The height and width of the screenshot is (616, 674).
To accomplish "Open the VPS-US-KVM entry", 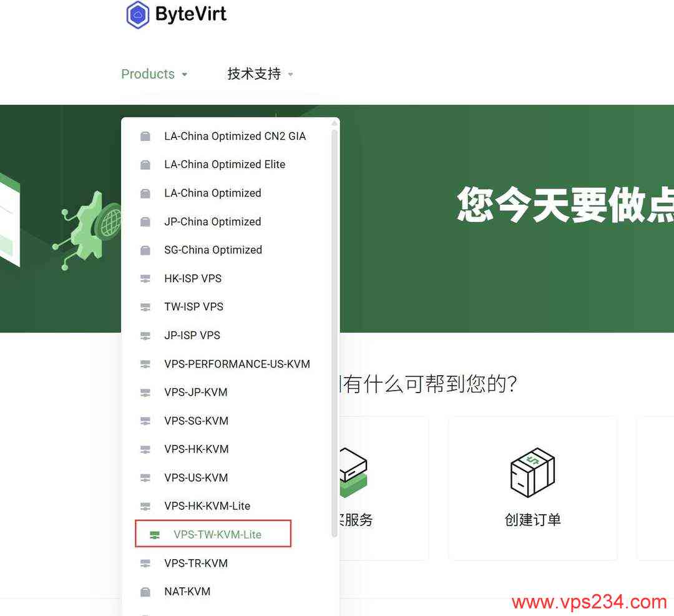I will (195, 477).
